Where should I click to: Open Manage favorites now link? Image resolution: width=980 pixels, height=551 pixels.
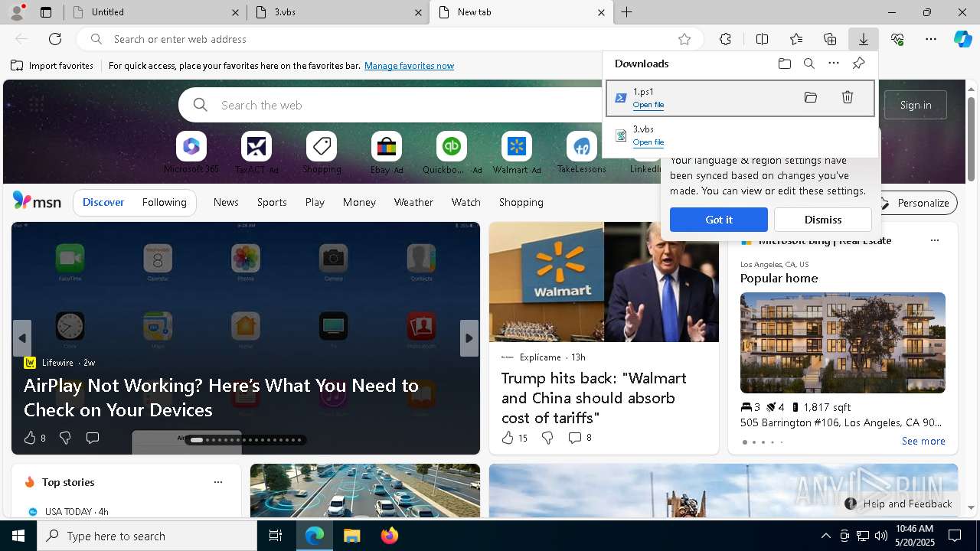point(409,66)
